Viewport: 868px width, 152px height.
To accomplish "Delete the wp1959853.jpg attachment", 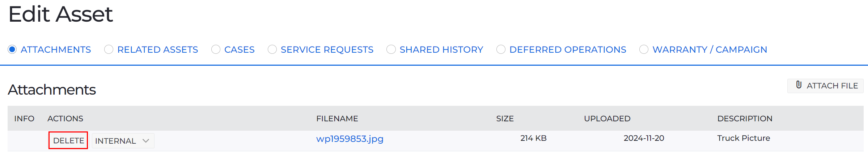I will pyautogui.click(x=68, y=140).
